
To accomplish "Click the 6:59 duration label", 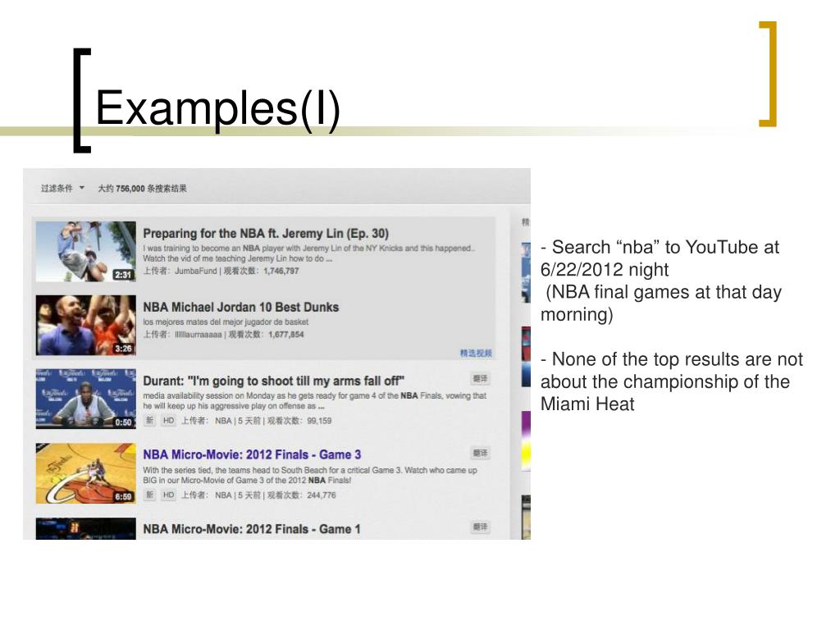I will click(123, 496).
